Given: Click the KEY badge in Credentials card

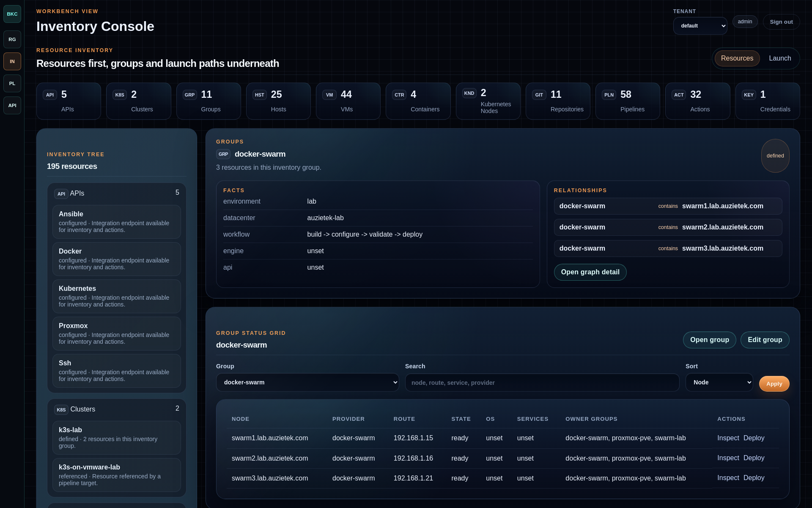Looking at the screenshot, I should click(749, 95).
